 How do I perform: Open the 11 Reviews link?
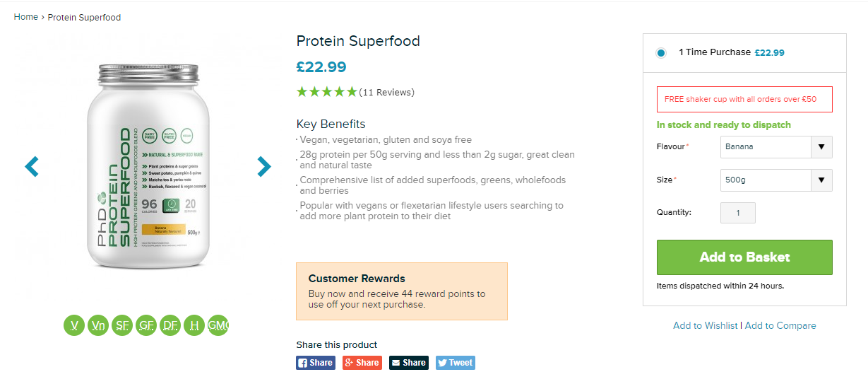386,93
